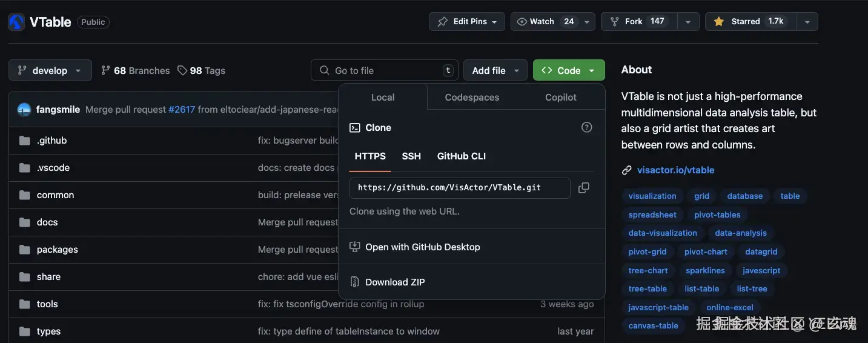Open with GitHub Desktop
Screen dimensions: 868x343
point(422,247)
